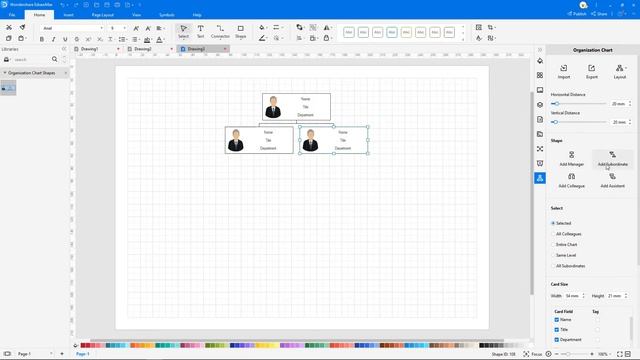Switch to the Drawing2 document tab
Image resolution: width=640 pixels, height=360 pixels.
143,49
